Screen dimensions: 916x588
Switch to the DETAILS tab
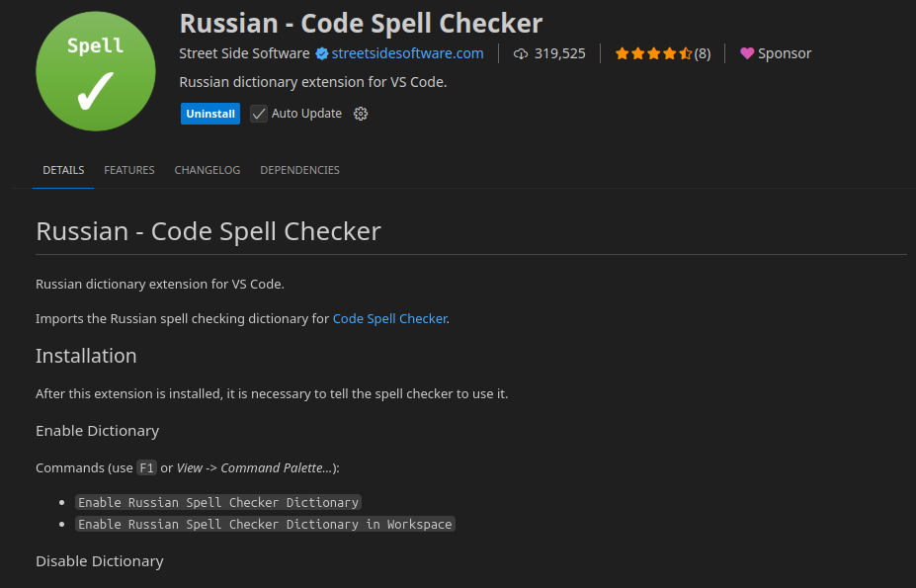coord(63,170)
